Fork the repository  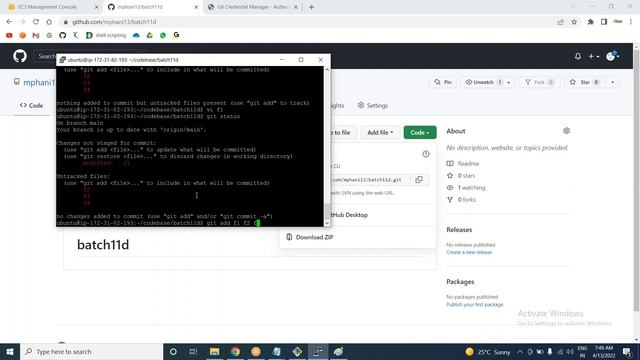coord(540,82)
